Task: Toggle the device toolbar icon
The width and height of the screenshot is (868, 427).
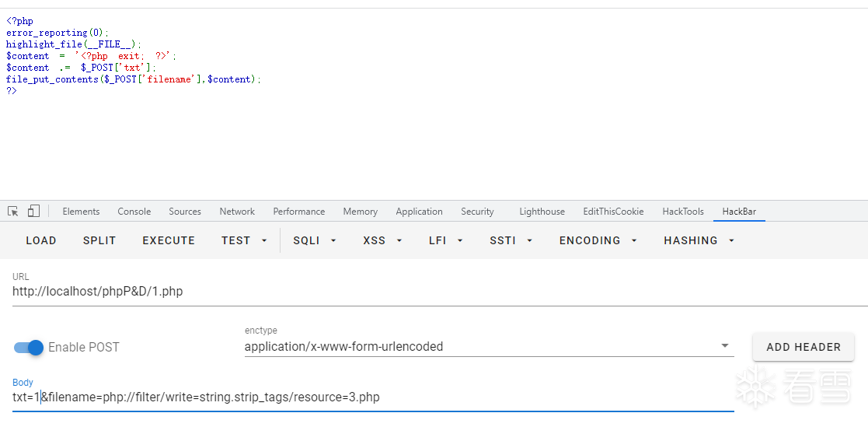Action: pos(33,212)
